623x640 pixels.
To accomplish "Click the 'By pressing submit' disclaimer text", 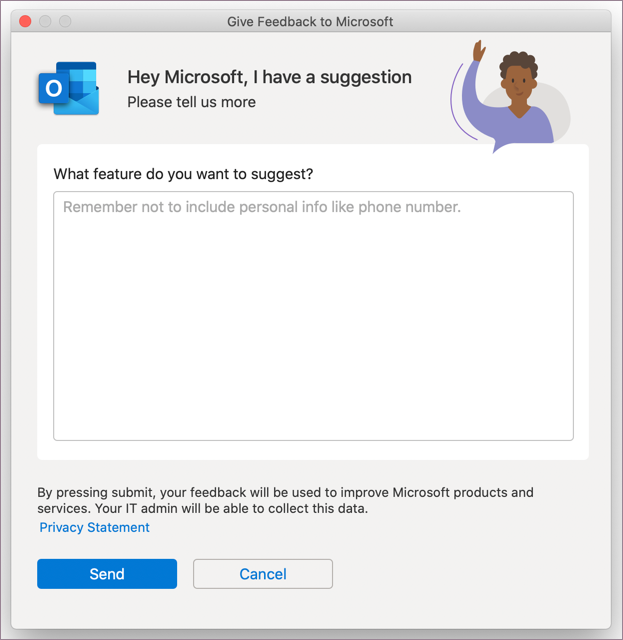I will 285,500.
